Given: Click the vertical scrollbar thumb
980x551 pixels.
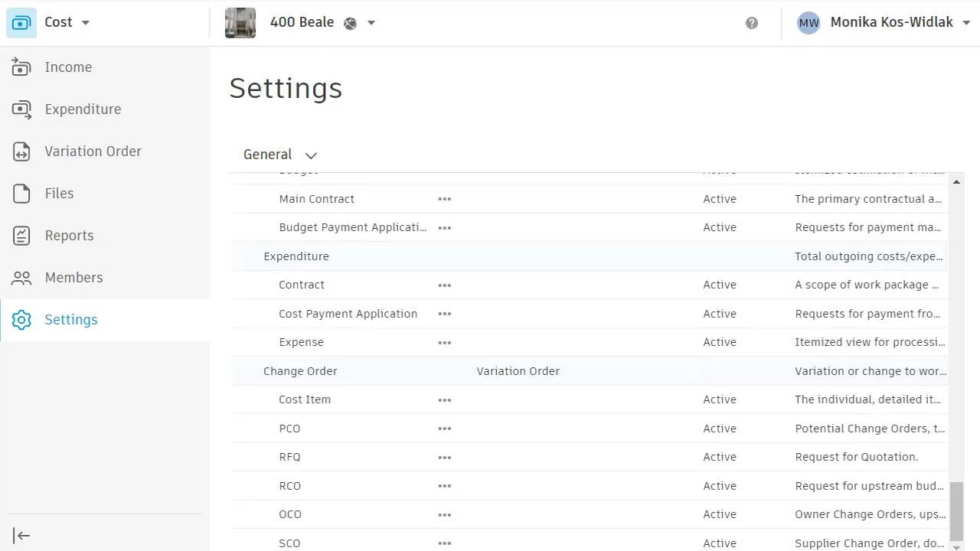Looking at the screenshot, I should [956, 510].
